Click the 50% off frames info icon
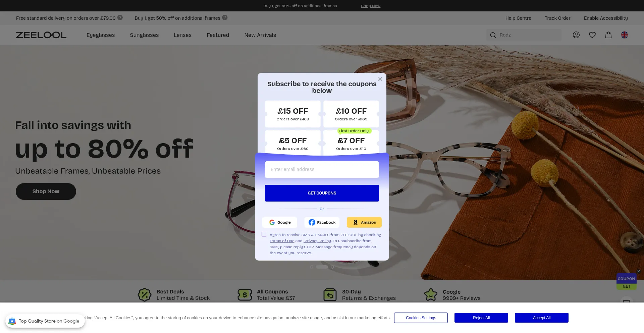This screenshot has width=644, height=333. coord(225,18)
